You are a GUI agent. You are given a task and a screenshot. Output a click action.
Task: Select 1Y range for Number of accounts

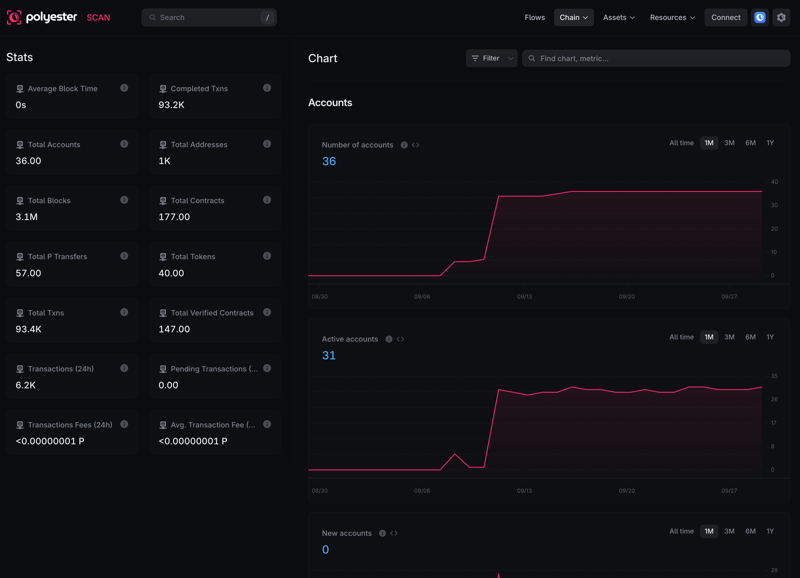coord(770,143)
